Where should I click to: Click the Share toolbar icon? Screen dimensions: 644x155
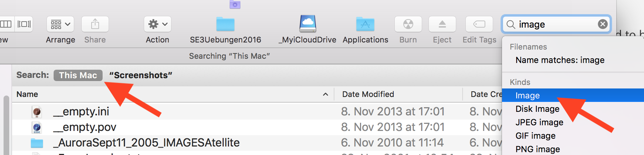95,24
